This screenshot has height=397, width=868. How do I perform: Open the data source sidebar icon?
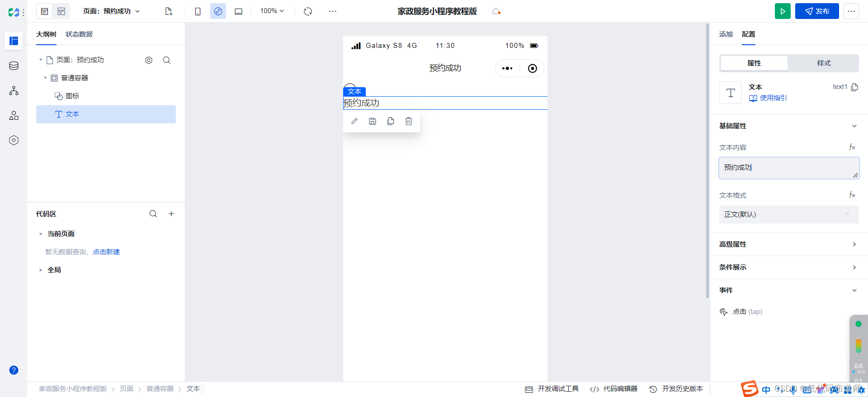(14, 66)
